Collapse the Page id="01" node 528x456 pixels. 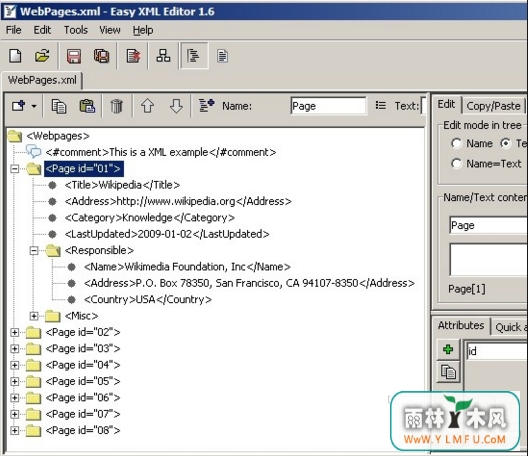pos(14,168)
